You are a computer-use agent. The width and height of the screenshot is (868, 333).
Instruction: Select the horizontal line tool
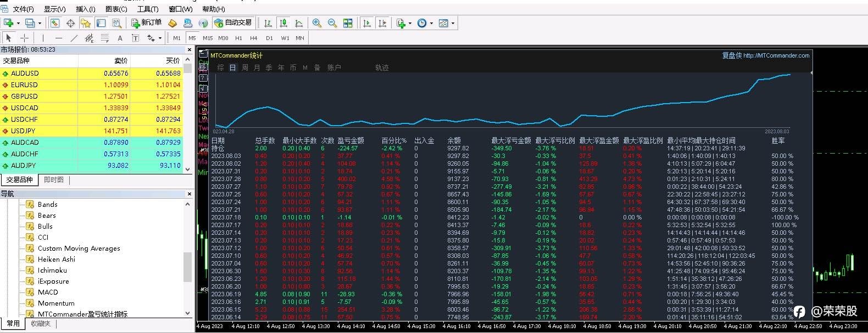coord(58,38)
